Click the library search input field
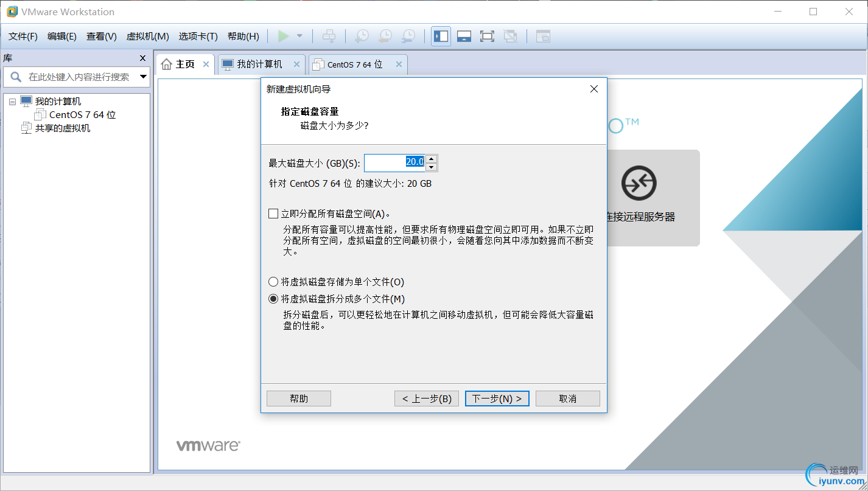Screen dimensions: 868x491 tap(77, 77)
